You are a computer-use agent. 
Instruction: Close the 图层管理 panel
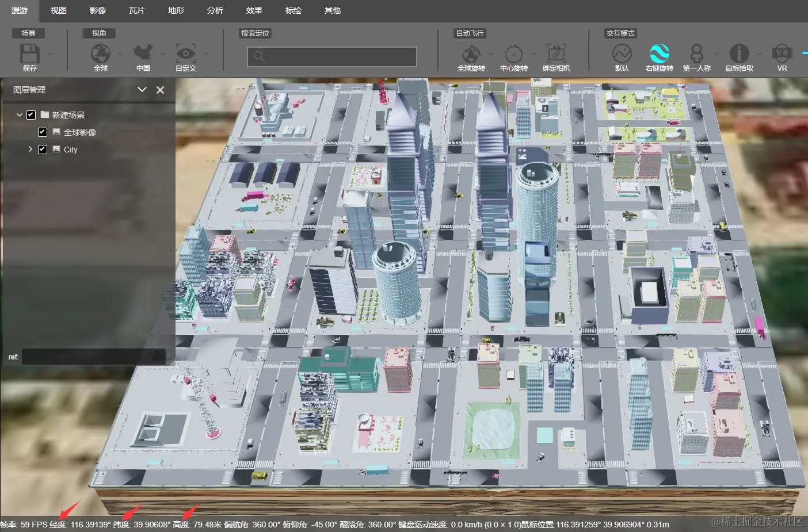pyautogui.click(x=161, y=90)
